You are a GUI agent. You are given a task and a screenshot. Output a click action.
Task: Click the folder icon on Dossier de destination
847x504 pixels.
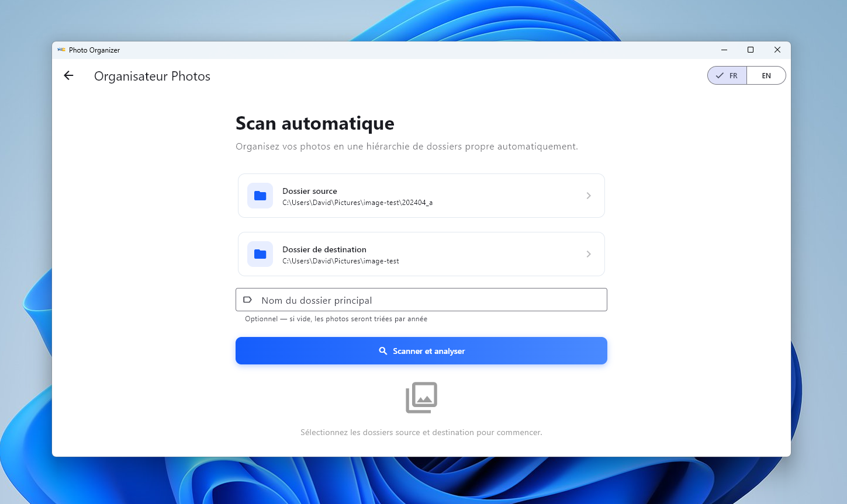coord(260,253)
